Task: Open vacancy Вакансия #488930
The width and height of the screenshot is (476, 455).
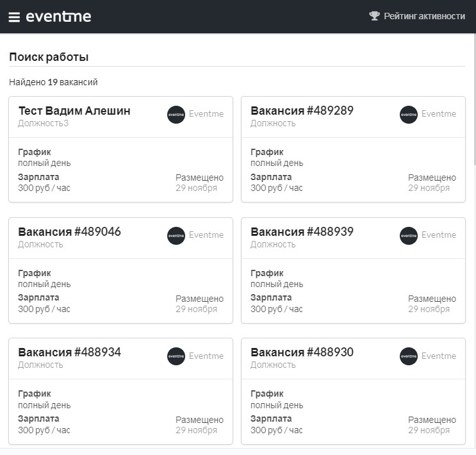Action: pyautogui.click(x=302, y=352)
